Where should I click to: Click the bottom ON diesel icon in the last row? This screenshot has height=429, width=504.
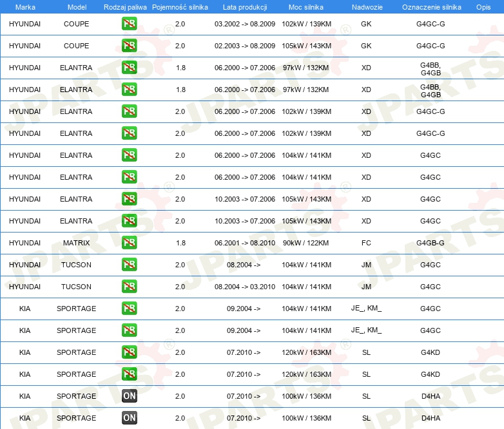coord(129,418)
